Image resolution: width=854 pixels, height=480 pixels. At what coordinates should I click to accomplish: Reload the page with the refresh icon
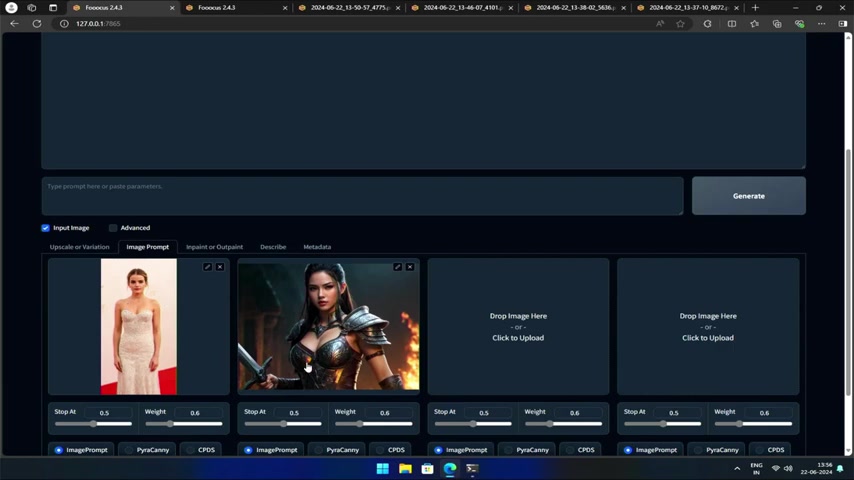point(37,24)
